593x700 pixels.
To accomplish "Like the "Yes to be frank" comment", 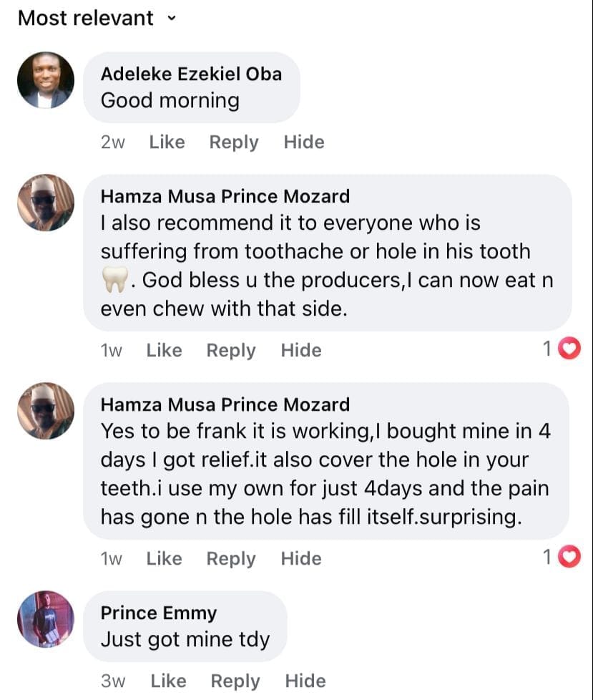I will tap(164, 559).
